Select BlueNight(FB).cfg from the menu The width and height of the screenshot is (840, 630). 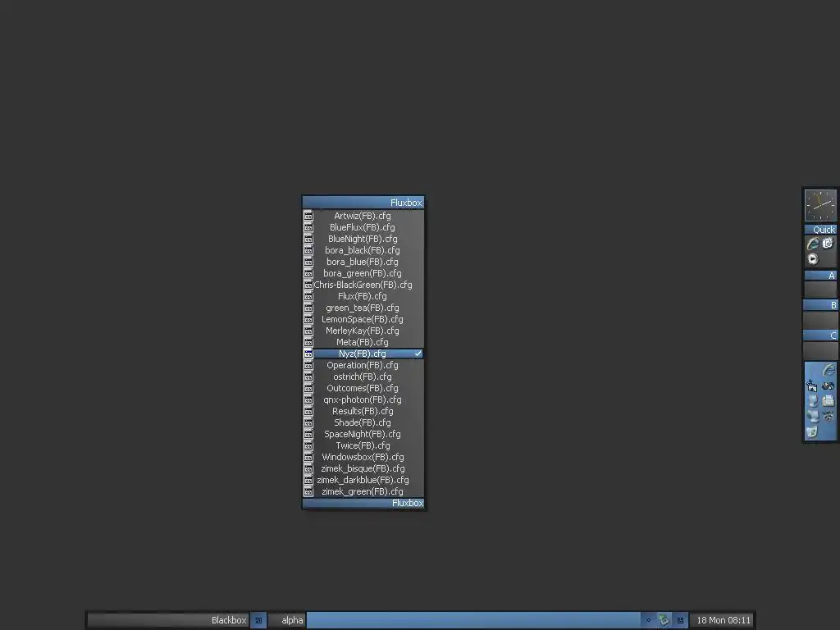[x=363, y=239]
